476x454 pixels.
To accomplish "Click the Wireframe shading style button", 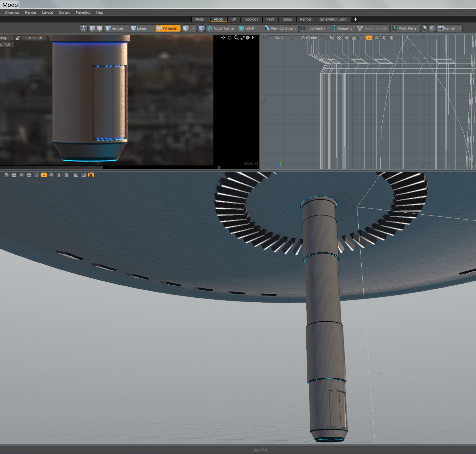I will 309,38.
